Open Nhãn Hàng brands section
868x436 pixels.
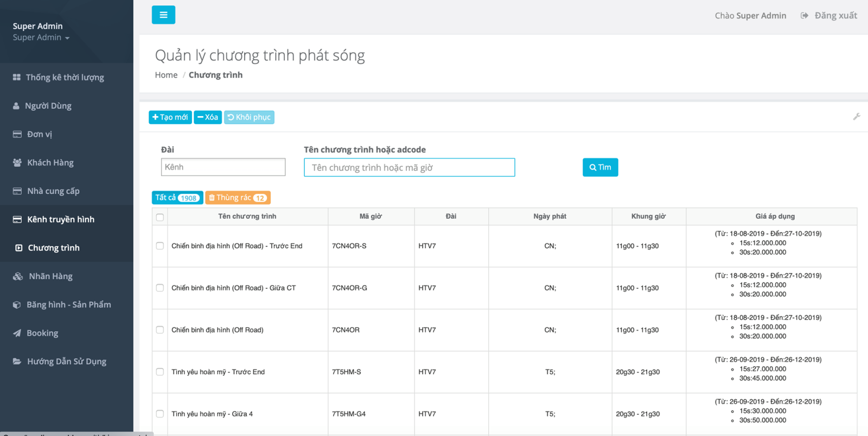(50, 276)
